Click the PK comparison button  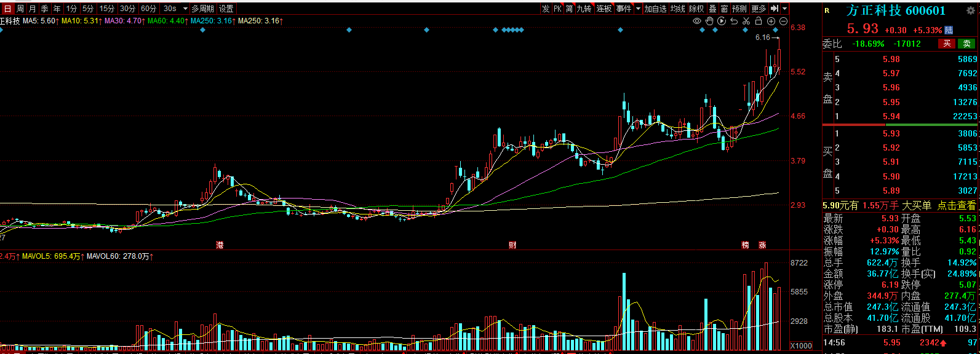pos(558,9)
